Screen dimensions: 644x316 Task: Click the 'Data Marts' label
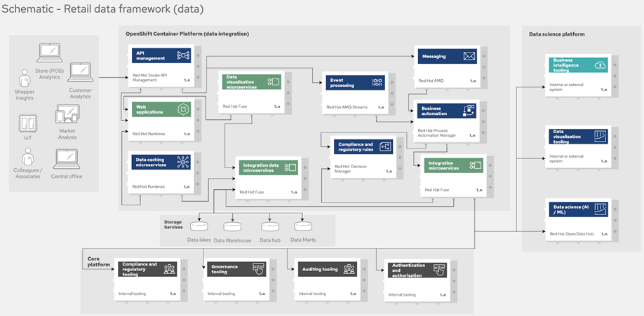(303, 240)
